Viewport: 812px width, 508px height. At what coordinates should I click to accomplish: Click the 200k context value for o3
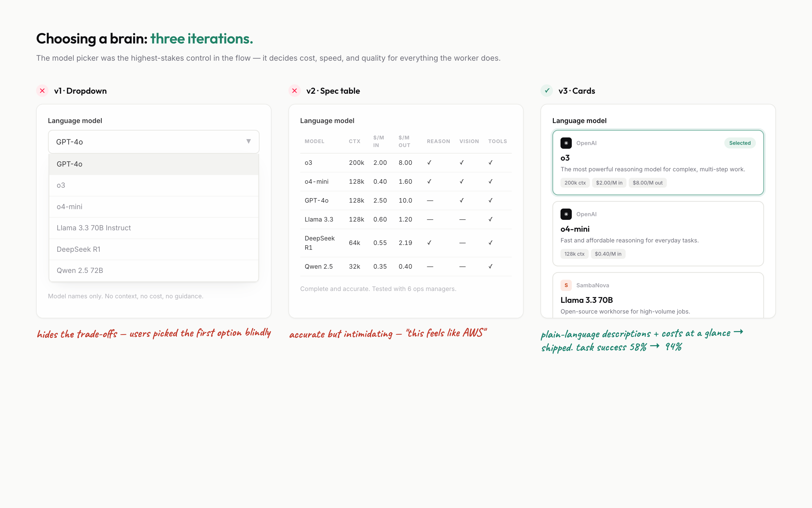(356, 163)
